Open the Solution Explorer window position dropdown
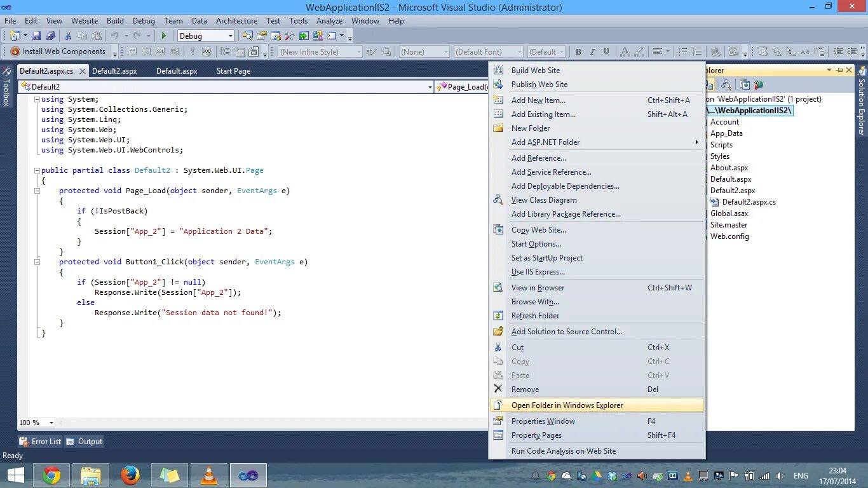This screenshot has width=868, height=488. pos(829,71)
